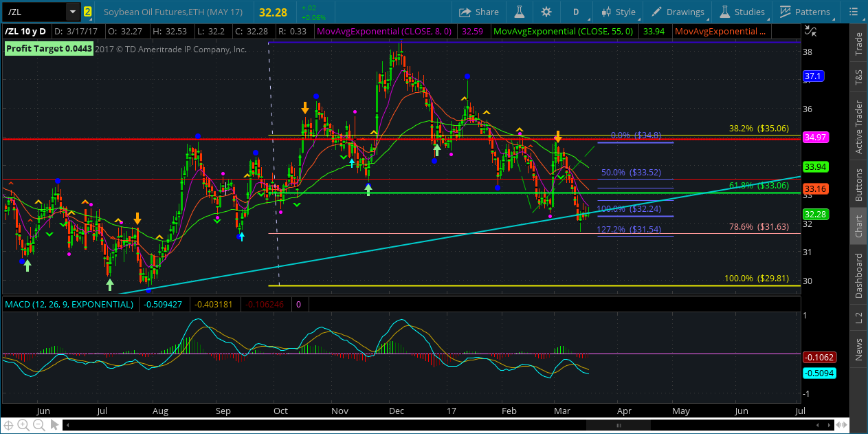Click the /ZL 10 y D chart label
Image resolution: width=868 pixels, height=434 pixels.
(x=25, y=32)
